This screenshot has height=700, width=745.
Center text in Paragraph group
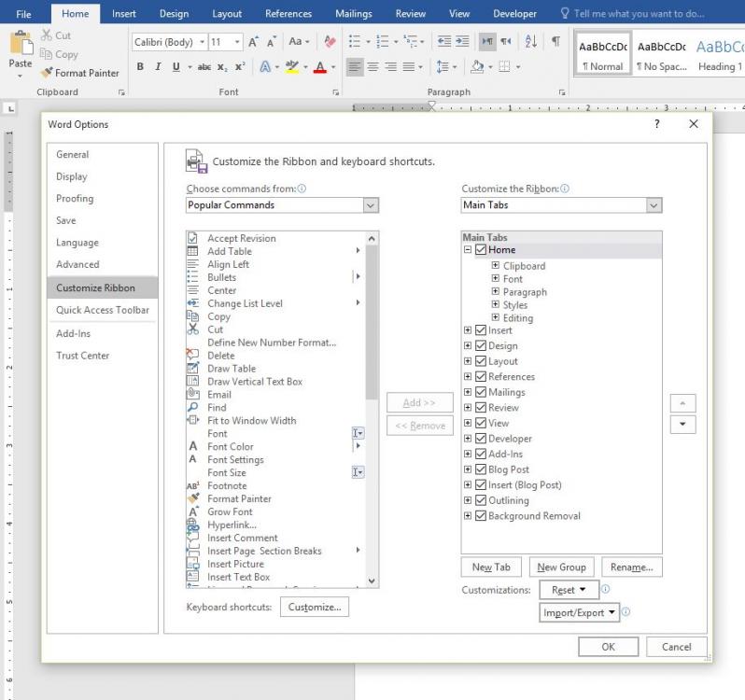coord(372,67)
